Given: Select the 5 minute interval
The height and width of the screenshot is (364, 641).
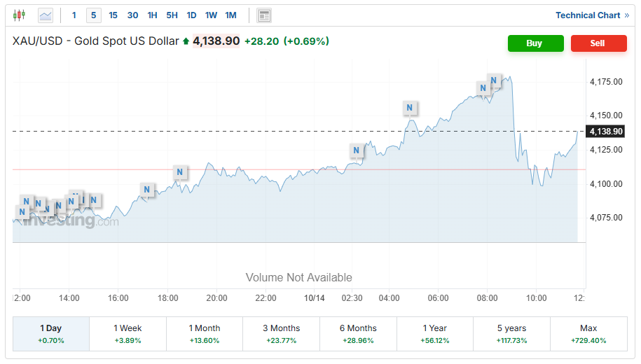Looking at the screenshot, I should coord(94,15).
